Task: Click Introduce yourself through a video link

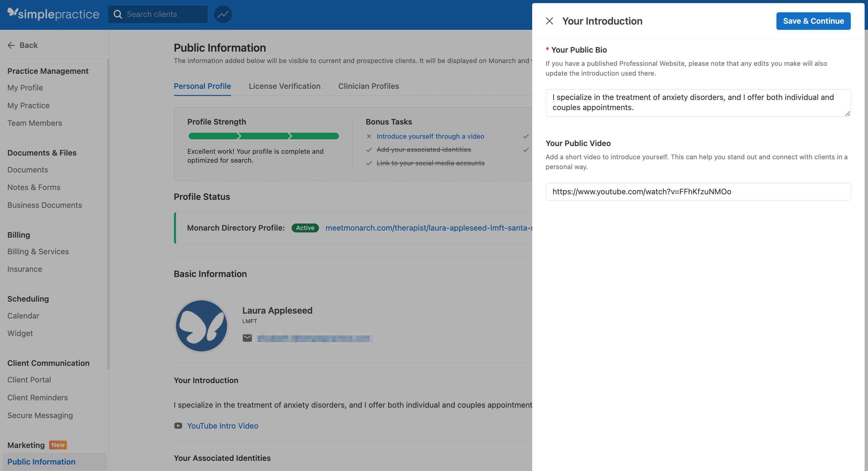Action: point(430,136)
